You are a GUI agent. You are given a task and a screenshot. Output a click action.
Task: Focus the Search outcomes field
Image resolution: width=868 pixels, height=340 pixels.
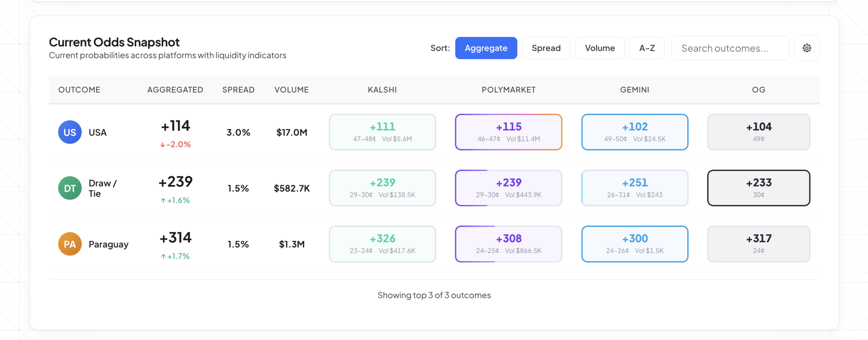[x=730, y=48]
